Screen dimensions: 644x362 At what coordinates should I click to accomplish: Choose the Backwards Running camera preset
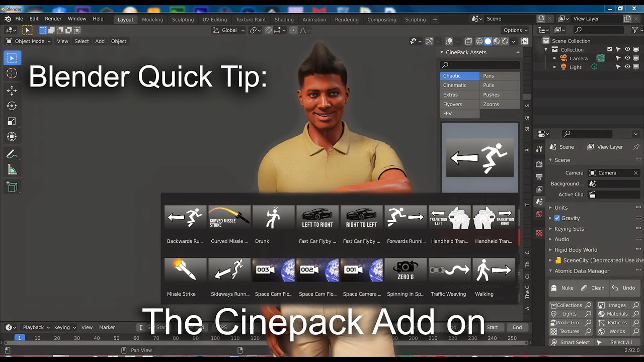(x=185, y=225)
